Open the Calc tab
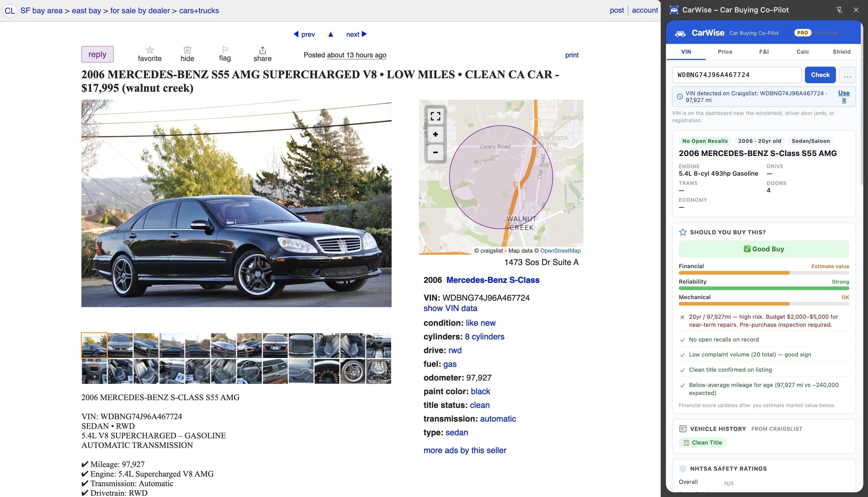This screenshot has width=868, height=497. pos(802,52)
